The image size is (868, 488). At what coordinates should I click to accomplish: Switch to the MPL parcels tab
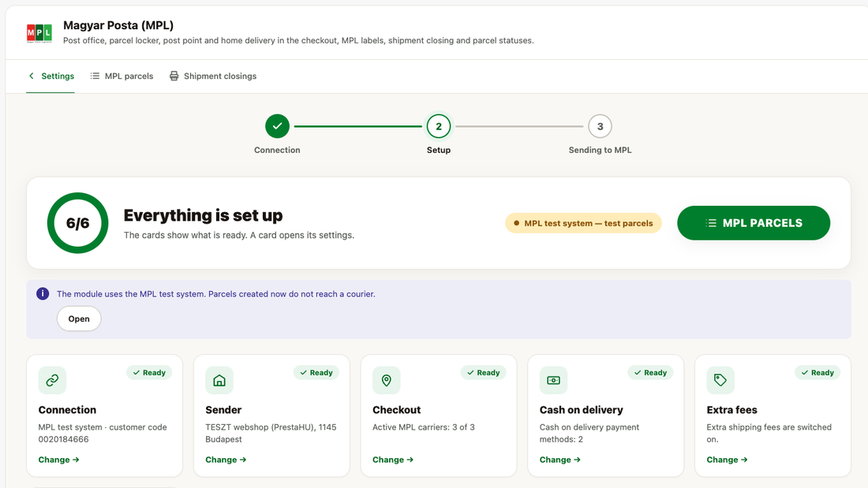(x=122, y=76)
